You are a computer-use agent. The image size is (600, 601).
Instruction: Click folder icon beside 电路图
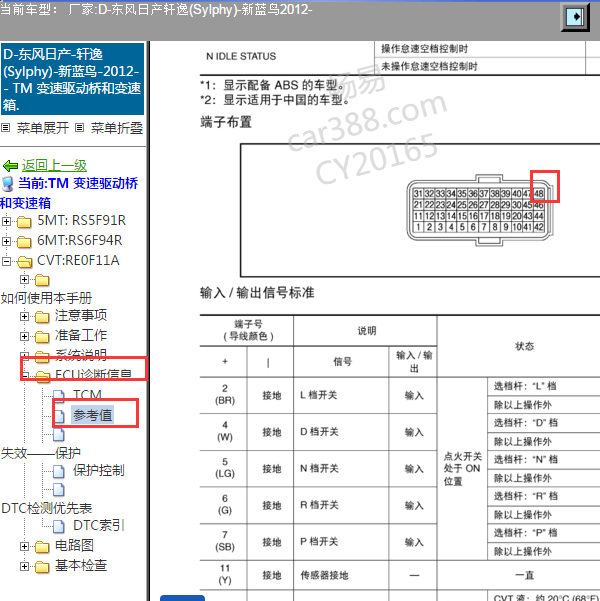pos(42,547)
